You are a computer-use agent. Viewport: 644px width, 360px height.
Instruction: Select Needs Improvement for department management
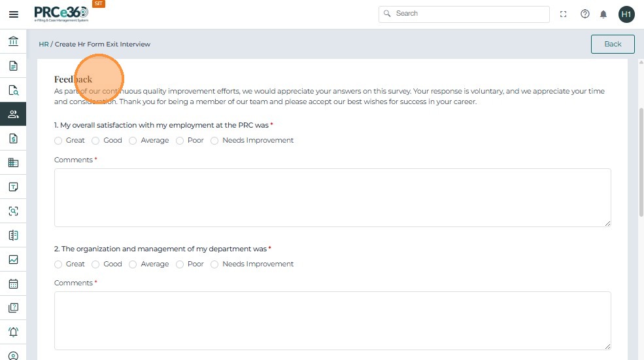click(214, 264)
